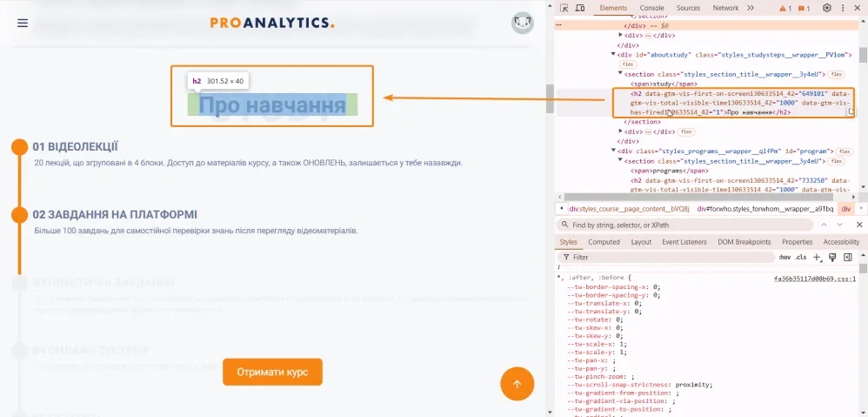Add a new style rule with plus icon
The height and width of the screenshot is (417, 868).
(x=816, y=258)
